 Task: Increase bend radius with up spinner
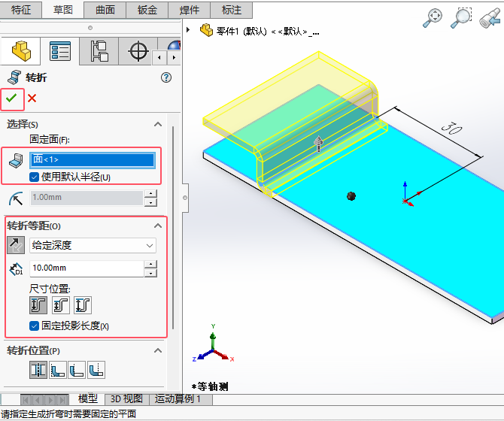coord(150,194)
